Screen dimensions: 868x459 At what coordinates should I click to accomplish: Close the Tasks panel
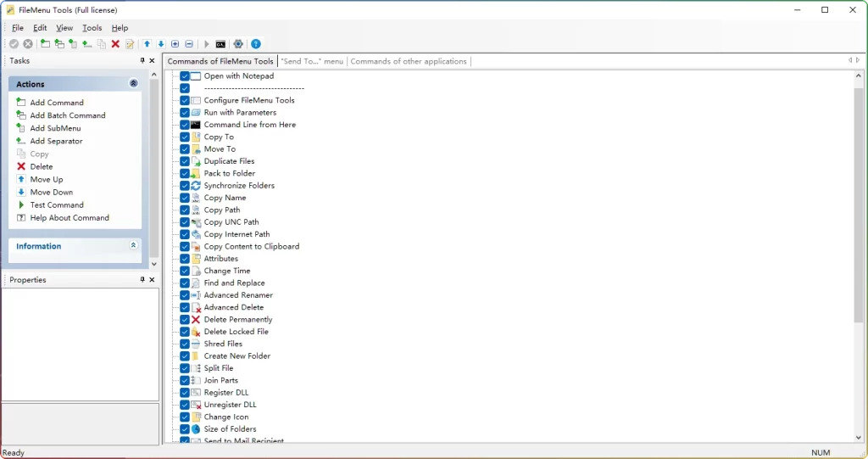[x=153, y=61]
